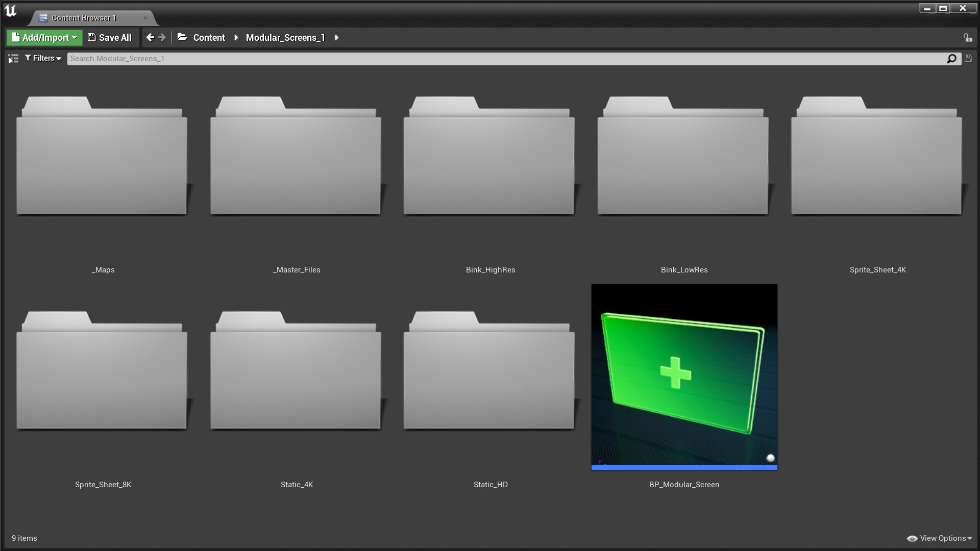980x551 pixels.
Task: Expand the Content breadcrumb path
Action: click(235, 37)
